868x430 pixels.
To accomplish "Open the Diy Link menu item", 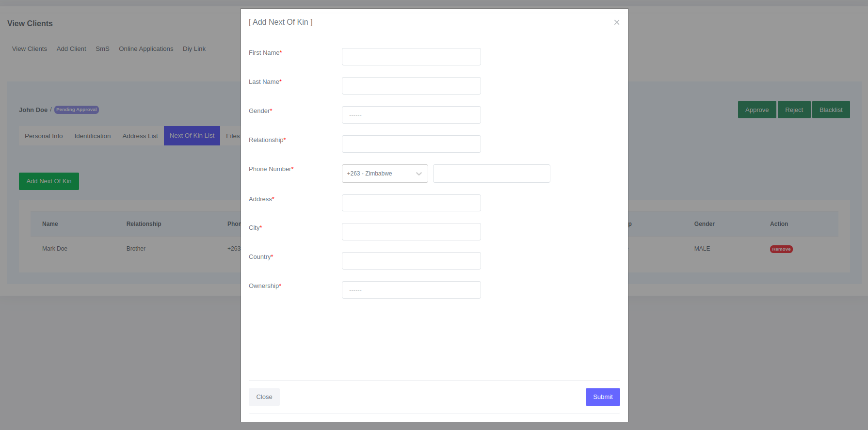I will pos(194,48).
